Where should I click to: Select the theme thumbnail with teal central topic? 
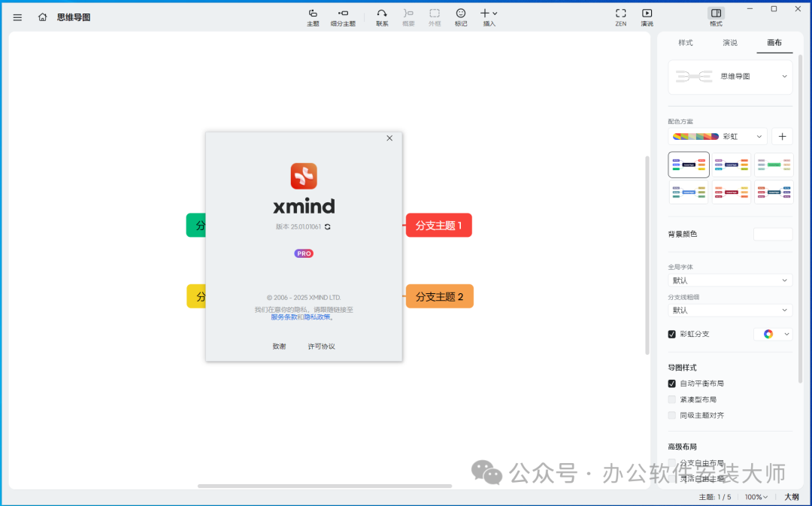coord(774,192)
